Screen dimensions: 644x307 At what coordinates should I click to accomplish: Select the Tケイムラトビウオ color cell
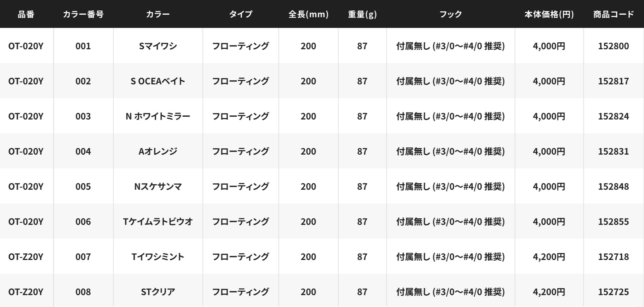[x=158, y=222]
